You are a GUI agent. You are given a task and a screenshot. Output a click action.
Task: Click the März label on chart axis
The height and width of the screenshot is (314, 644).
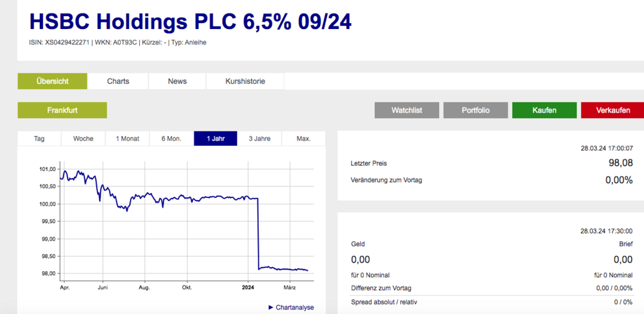tap(291, 287)
